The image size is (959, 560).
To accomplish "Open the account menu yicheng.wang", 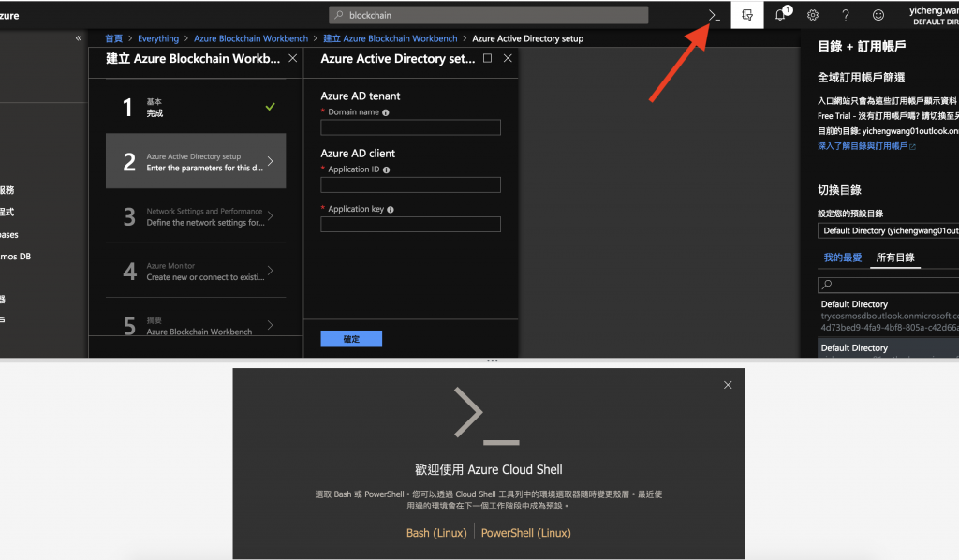I will point(934,15).
